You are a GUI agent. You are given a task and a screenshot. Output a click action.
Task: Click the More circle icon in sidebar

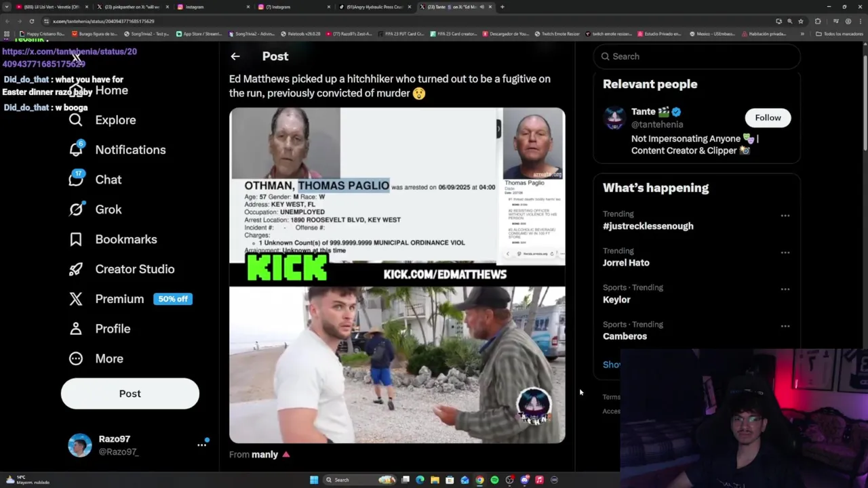(x=75, y=359)
